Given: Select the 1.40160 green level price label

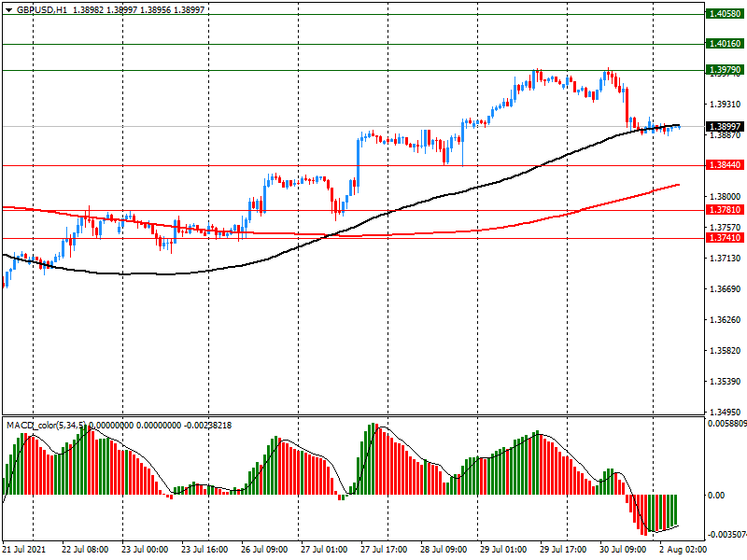Looking at the screenshot, I should pos(725,44).
